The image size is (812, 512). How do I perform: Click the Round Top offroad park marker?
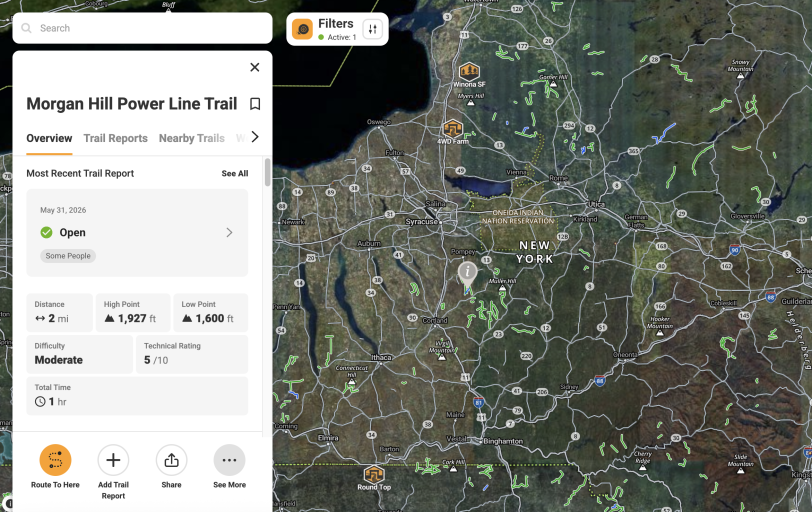(x=374, y=474)
